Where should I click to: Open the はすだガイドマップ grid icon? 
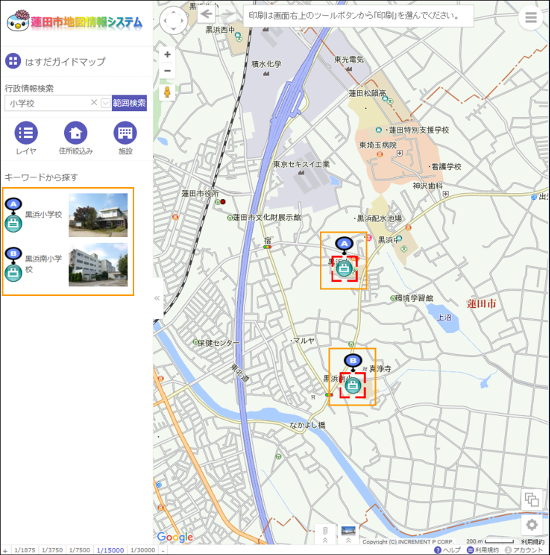coord(13,61)
